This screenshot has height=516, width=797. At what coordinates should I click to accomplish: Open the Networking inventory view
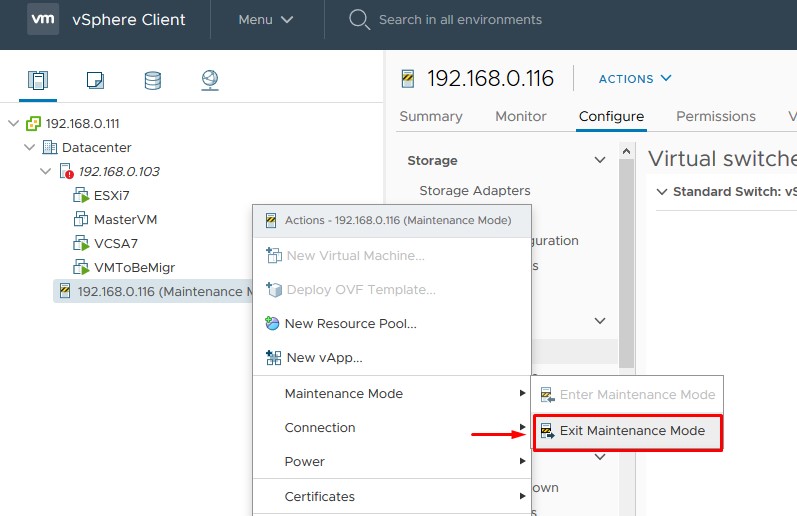[x=210, y=80]
